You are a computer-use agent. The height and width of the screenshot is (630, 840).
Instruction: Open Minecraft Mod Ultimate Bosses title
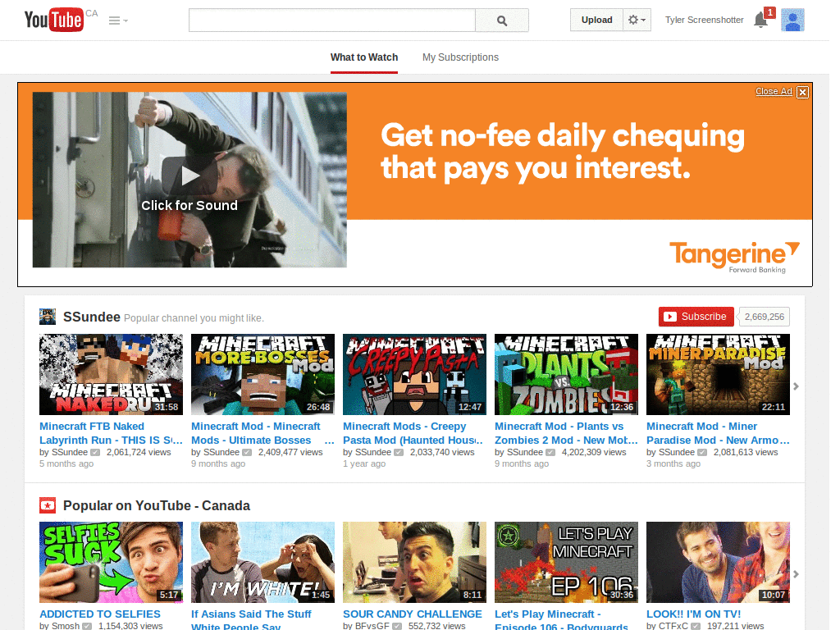click(263, 433)
